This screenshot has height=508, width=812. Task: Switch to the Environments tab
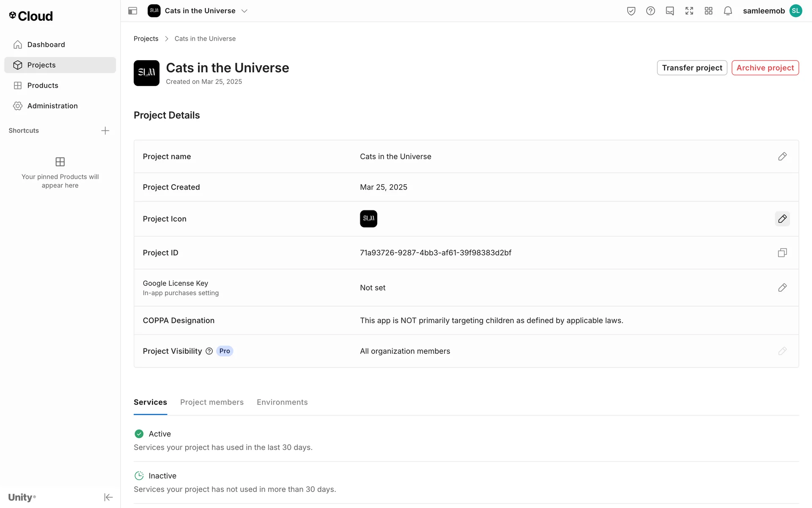click(282, 402)
